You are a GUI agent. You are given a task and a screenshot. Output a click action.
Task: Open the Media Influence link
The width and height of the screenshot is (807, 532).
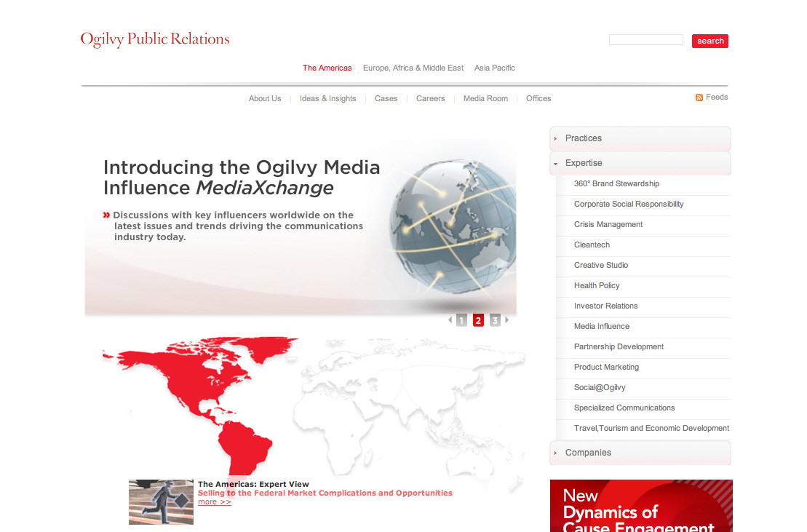tap(602, 326)
